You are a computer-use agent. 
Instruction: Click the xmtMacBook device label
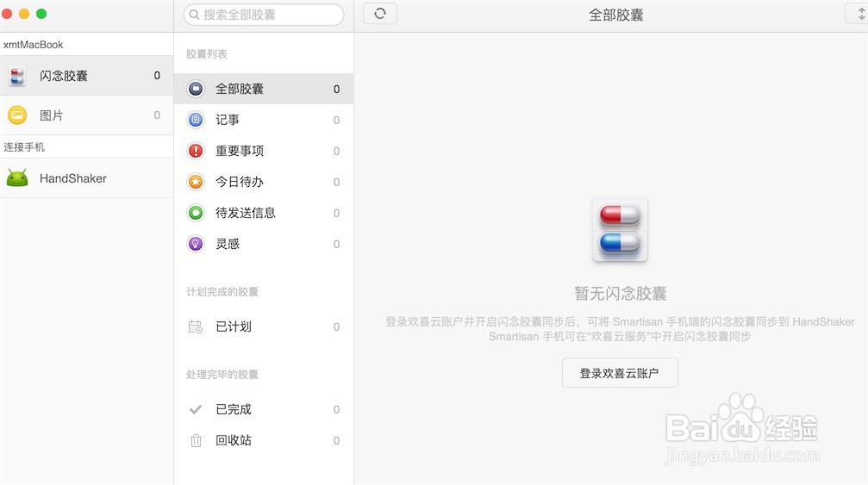point(34,45)
